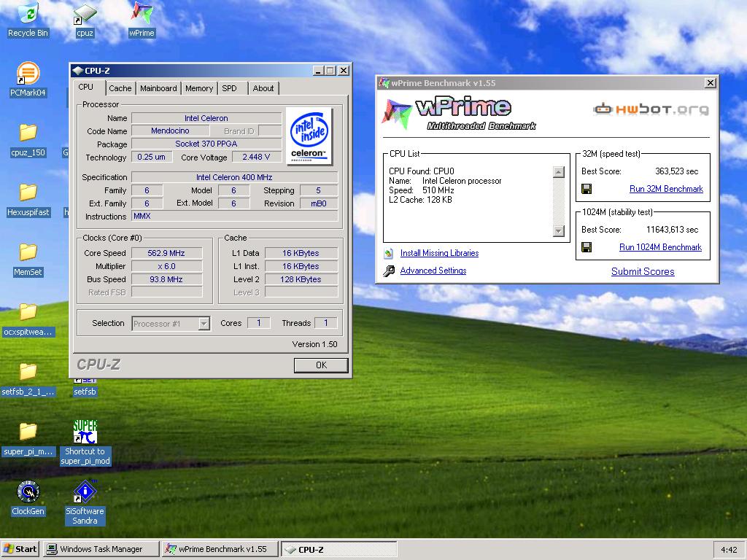Click the L1 Data 16 KBytes field
Viewport: 747px width, 560px height.
(301, 253)
